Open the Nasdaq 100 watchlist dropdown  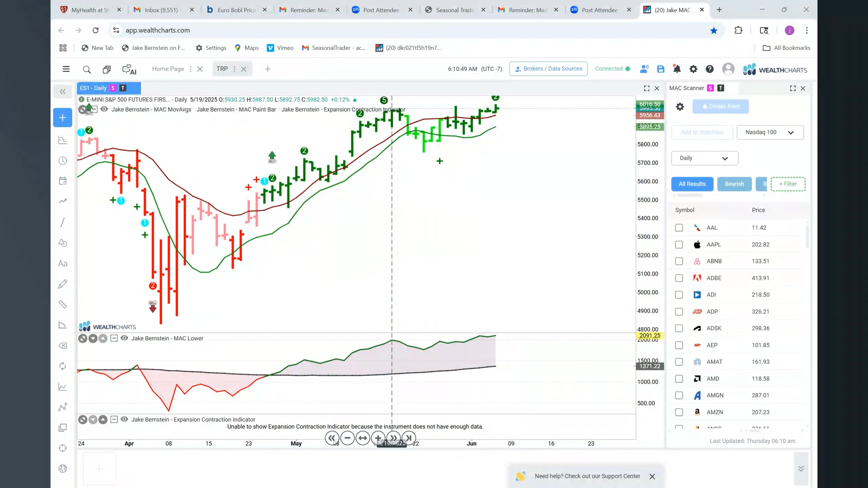(770, 132)
